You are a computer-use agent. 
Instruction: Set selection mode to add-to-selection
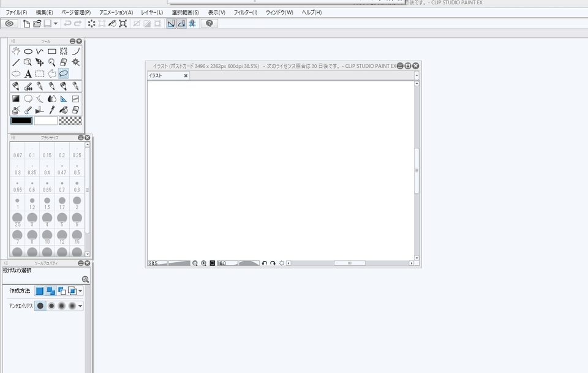pos(50,290)
